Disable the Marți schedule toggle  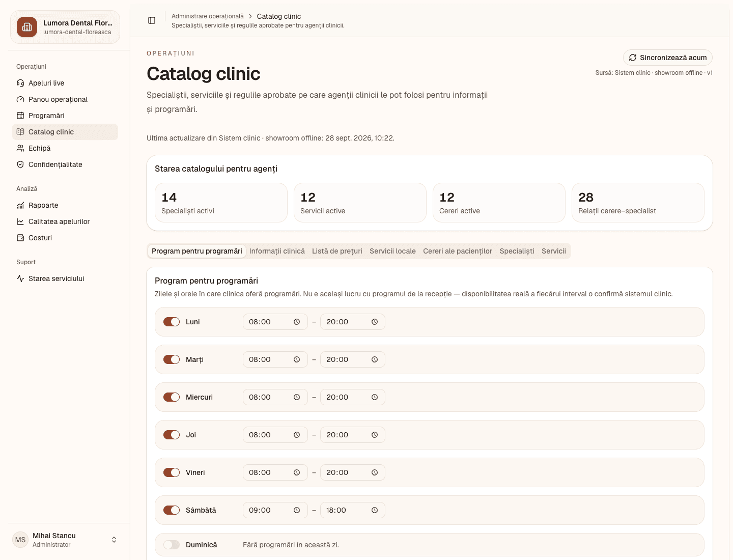172,359
